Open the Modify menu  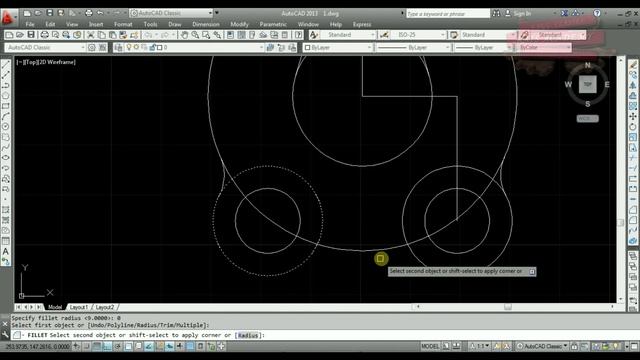pos(239,24)
